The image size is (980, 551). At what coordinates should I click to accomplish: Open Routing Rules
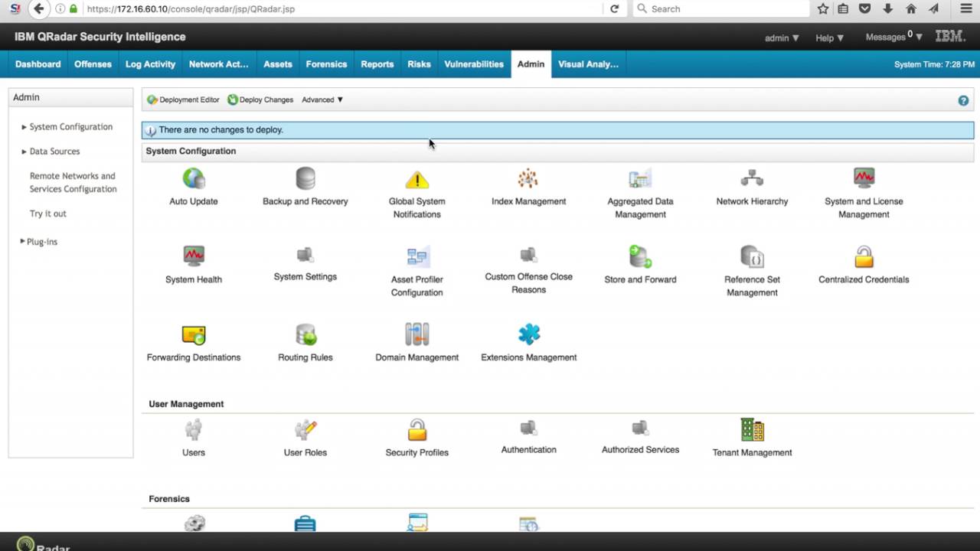[305, 344]
